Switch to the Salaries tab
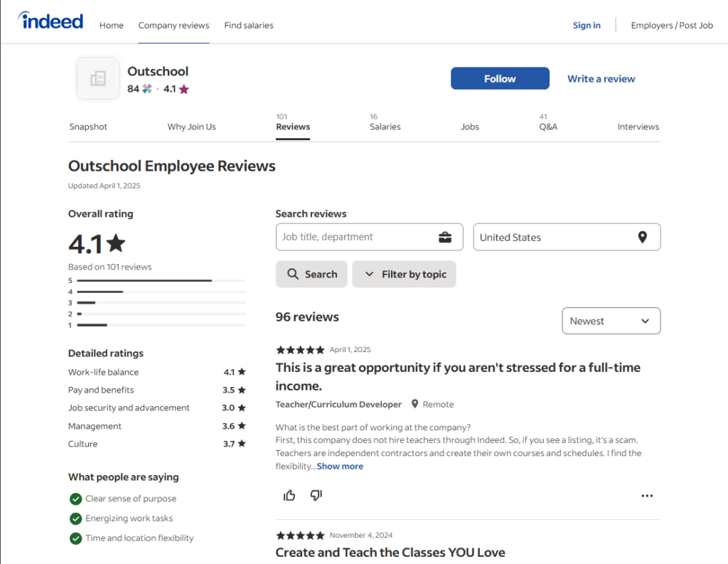The image size is (728, 564). 385,127
